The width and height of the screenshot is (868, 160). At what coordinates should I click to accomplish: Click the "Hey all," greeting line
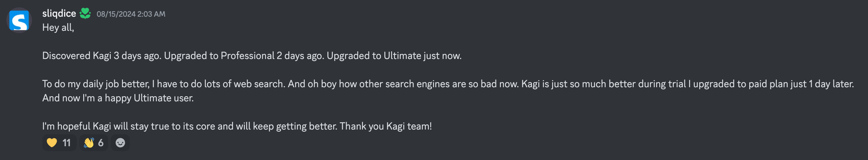coord(58,28)
